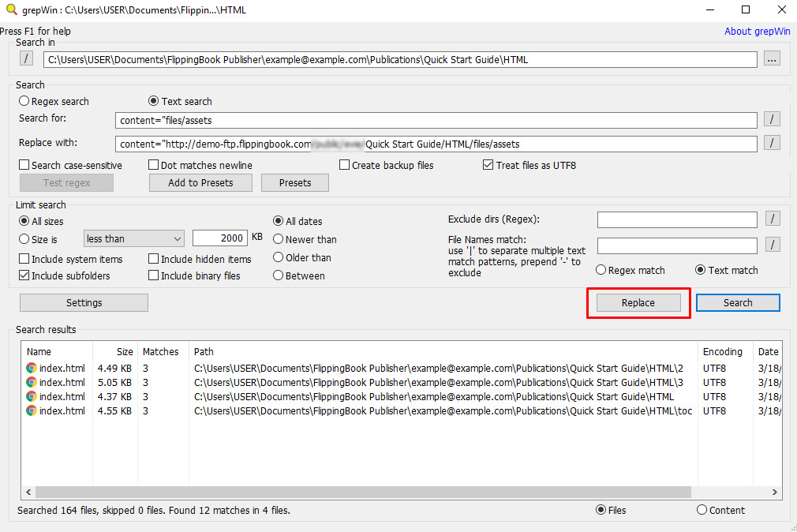Viewport: 797px width, 532px height.
Task: Click the slash button beside Search in path
Action: tap(26, 58)
